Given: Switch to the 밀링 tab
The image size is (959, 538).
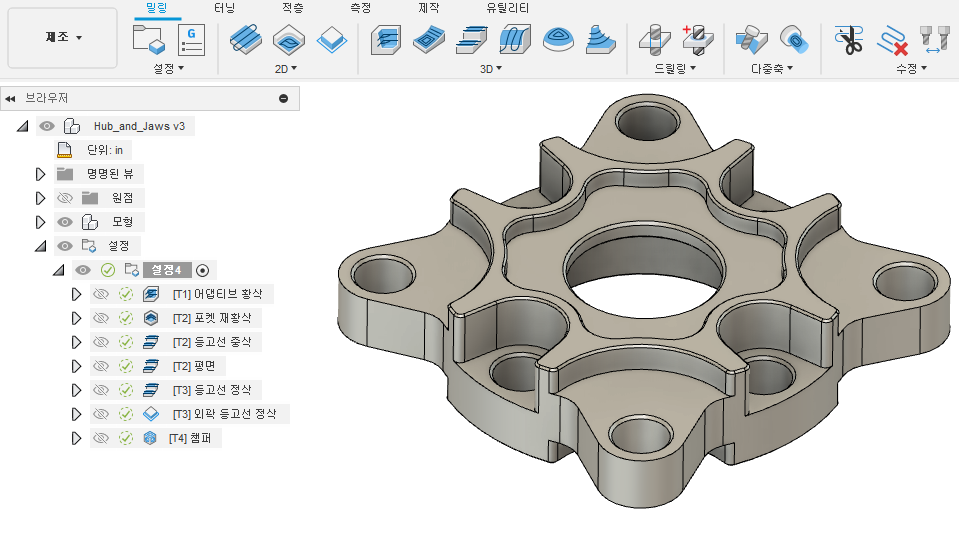Looking at the screenshot, I should tap(157, 8).
